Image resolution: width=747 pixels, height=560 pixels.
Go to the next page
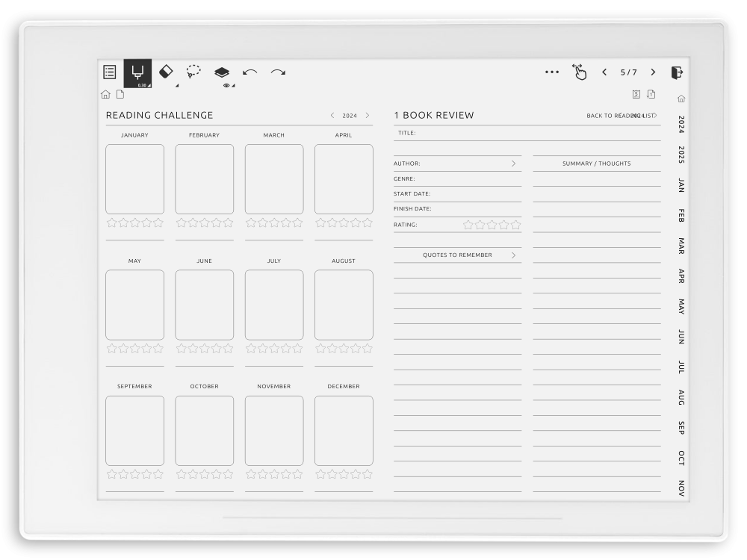pos(653,72)
